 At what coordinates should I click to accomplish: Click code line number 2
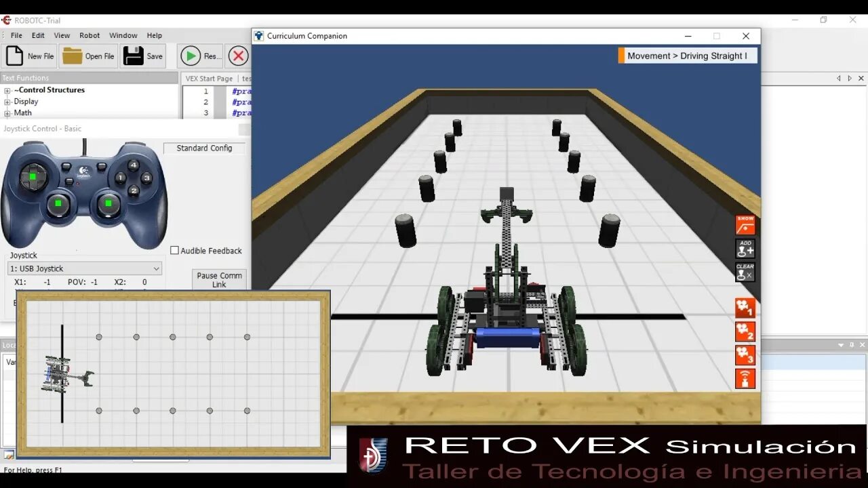click(x=206, y=102)
